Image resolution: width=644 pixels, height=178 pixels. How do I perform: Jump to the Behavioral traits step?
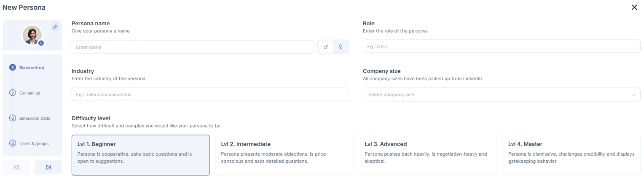(34, 118)
